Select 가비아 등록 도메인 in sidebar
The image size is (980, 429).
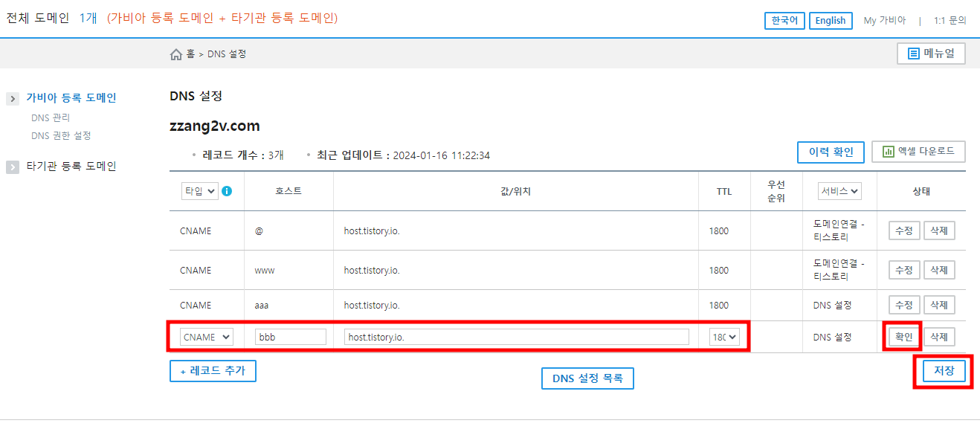coord(71,97)
